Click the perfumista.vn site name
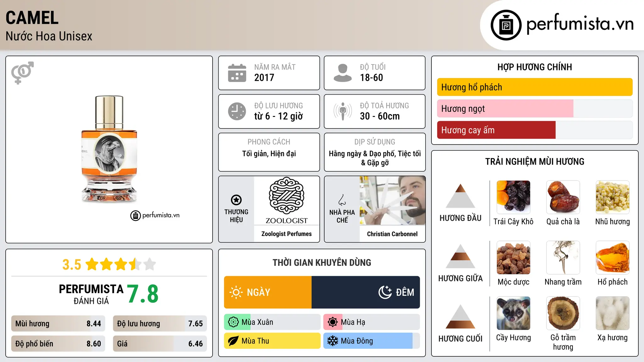 click(x=580, y=24)
